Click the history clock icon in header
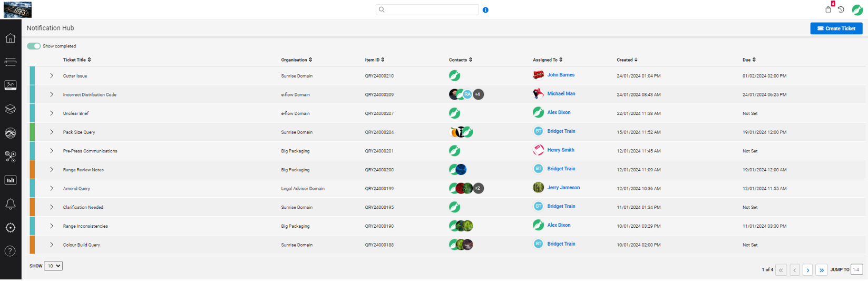868x281 pixels. [x=841, y=9]
